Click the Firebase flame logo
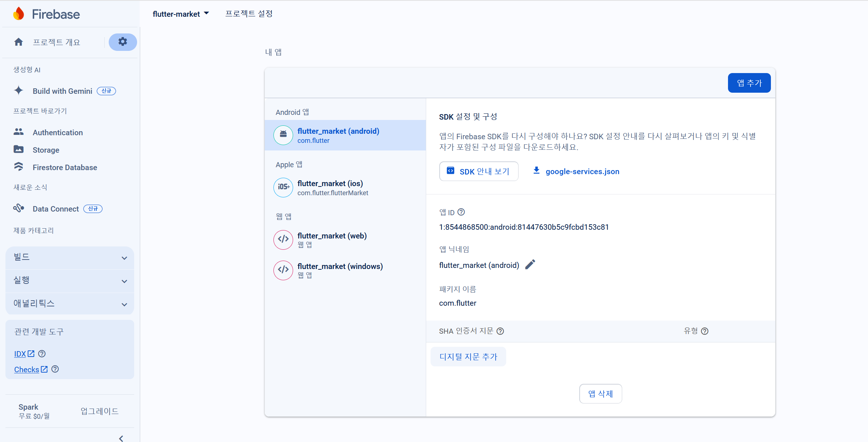 click(x=19, y=14)
